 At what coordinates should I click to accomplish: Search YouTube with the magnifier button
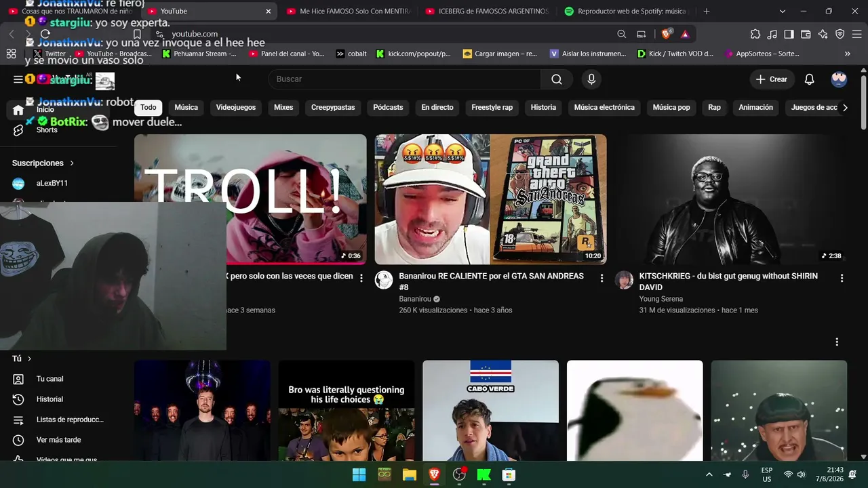557,79
